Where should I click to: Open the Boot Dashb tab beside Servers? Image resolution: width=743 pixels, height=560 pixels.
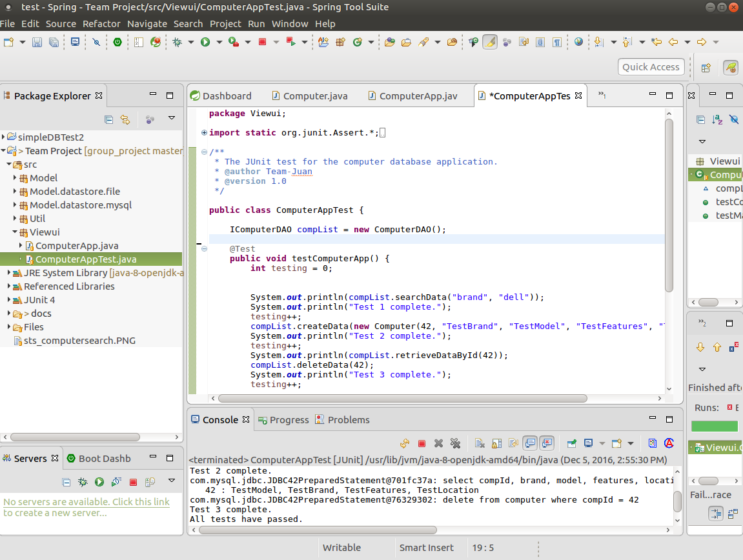point(99,459)
